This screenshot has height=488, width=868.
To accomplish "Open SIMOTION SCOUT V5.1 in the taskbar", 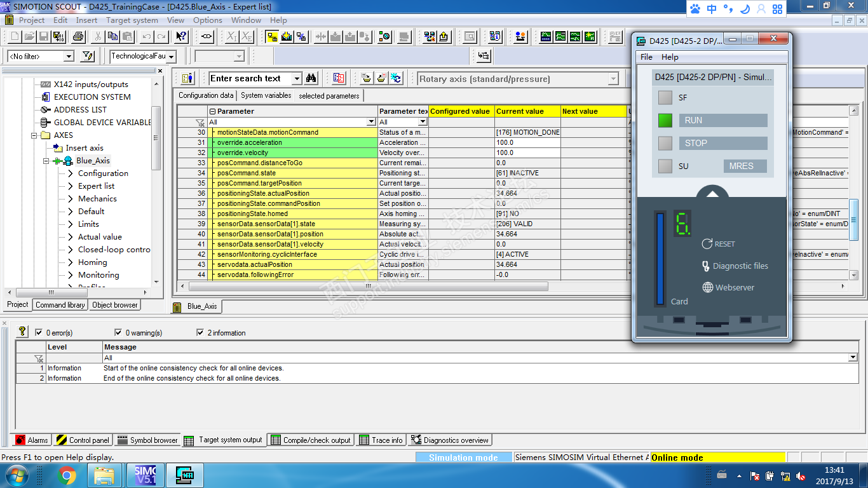I will (x=145, y=475).
